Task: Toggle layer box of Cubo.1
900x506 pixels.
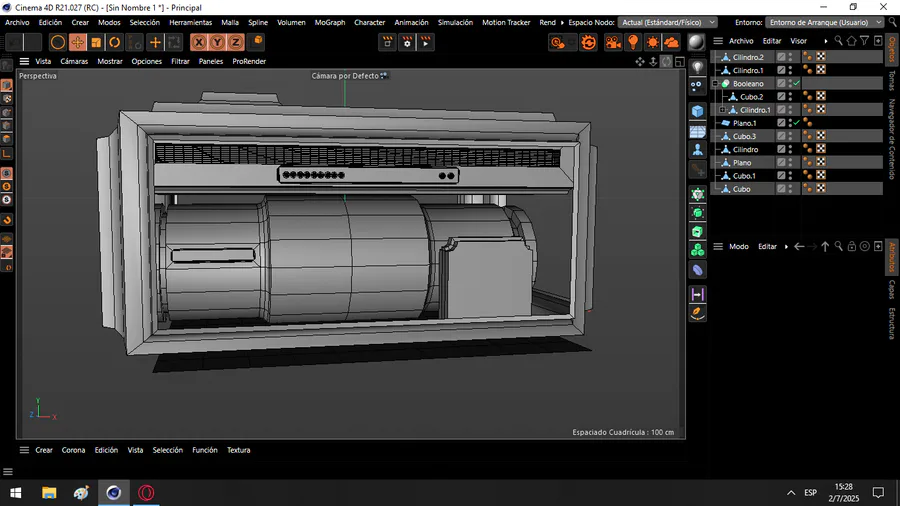Action: click(x=781, y=176)
